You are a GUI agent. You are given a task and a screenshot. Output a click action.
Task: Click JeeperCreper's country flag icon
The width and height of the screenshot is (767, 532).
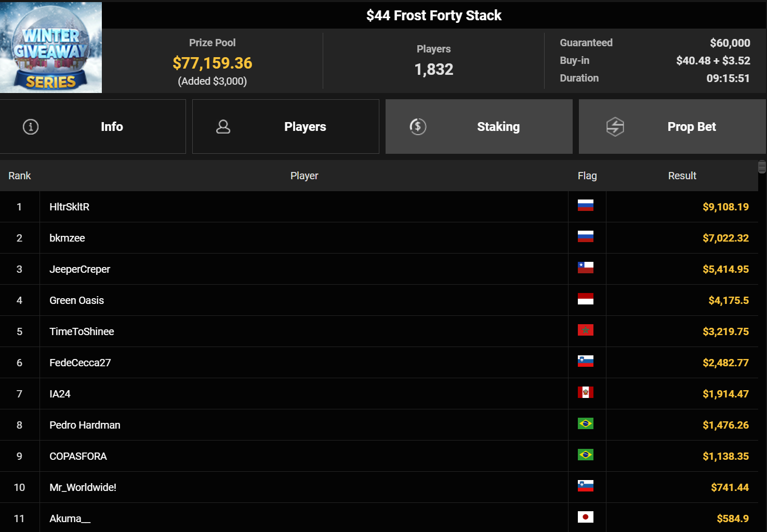tap(585, 268)
